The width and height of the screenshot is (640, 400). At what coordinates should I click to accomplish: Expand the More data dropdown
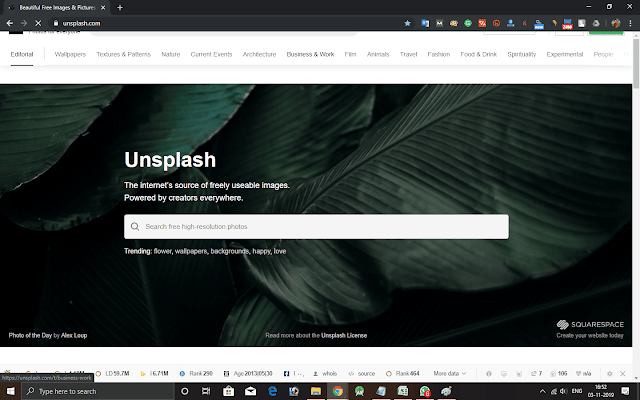449,373
